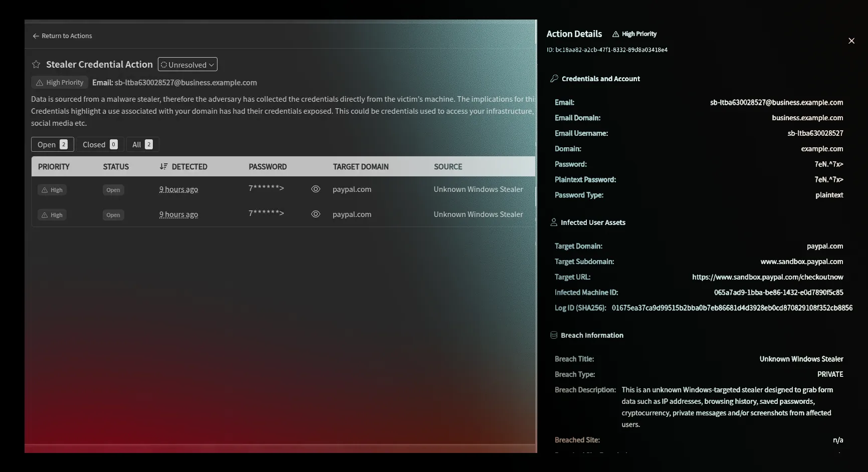Image resolution: width=868 pixels, height=472 pixels.
Task: Click paypal.com in first table row
Action: pyautogui.click(x=352, y=189)
